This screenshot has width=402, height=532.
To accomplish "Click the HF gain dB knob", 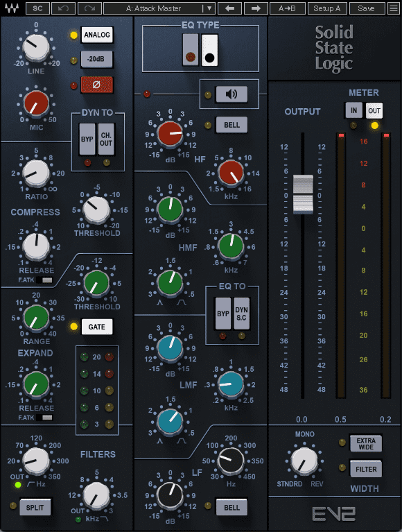I will pos(170,134).
